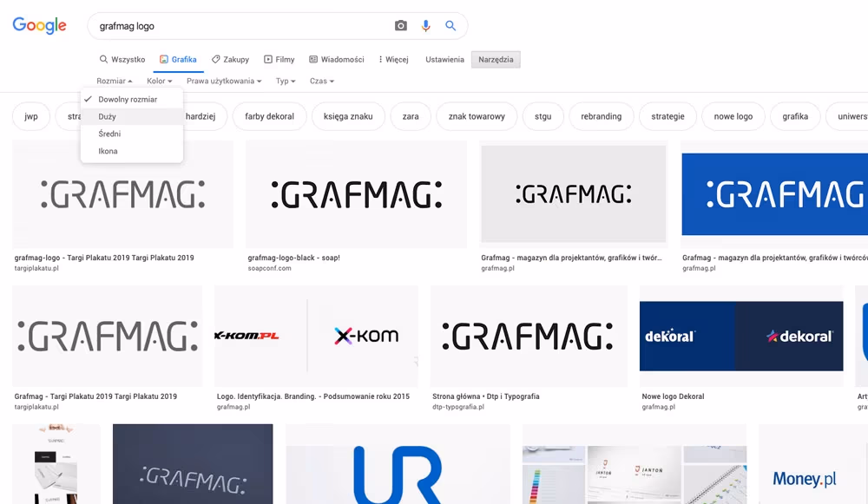This screenshot has width=868, height=504.
Task: Select the farby dekoral chip
Action: tap(270, 116)
